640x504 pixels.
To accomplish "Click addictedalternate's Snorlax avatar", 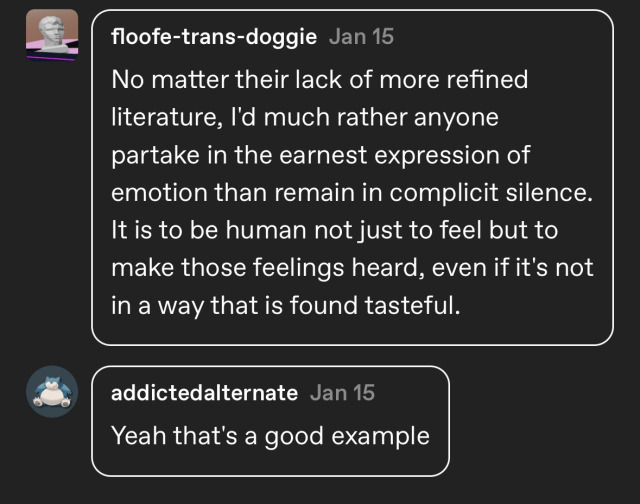I will [48, 393].
